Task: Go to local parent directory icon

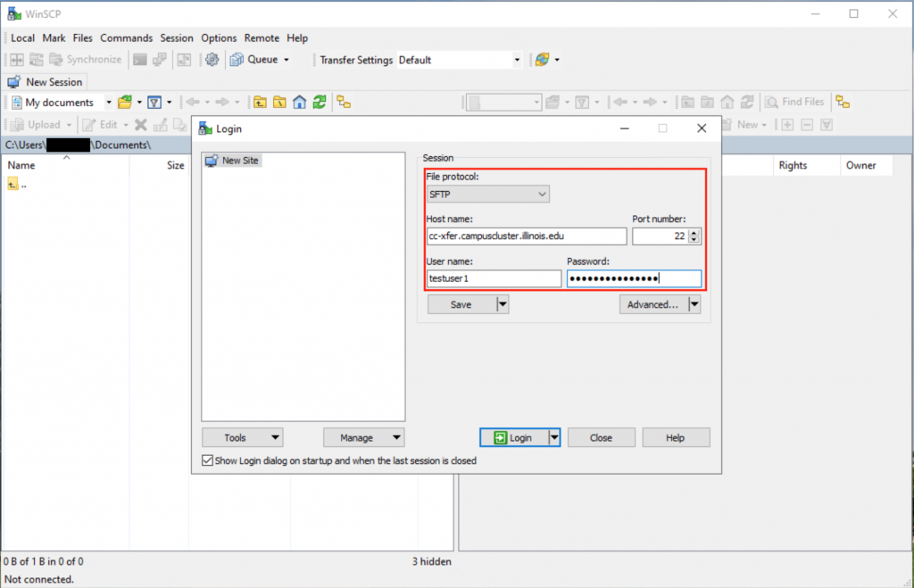Action: tap(260, 103)
